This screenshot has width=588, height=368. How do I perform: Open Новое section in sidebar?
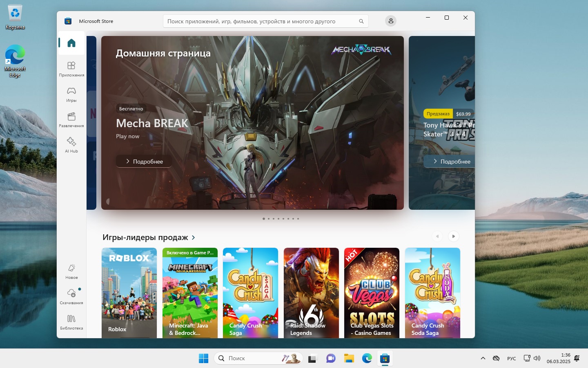click(x=71, y=272)
